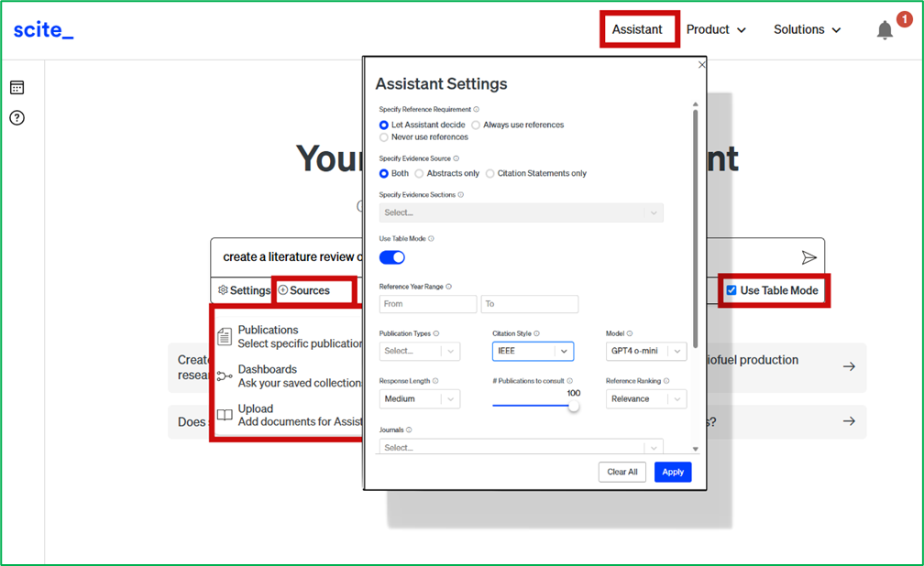This screenshot has width=924, height=566.
Task: Click the Publications document icon
Action: coord(225,337)
